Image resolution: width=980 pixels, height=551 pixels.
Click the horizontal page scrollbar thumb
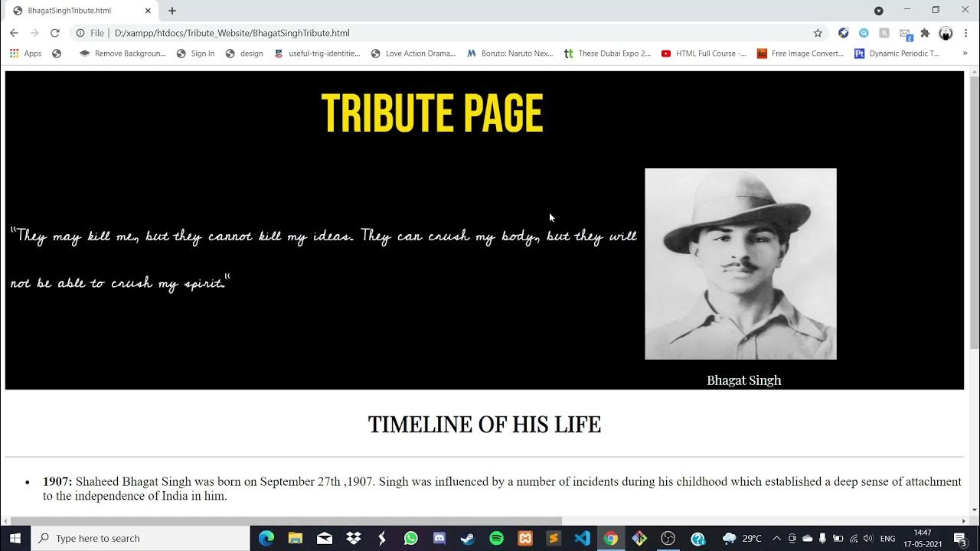coord(287,521)
